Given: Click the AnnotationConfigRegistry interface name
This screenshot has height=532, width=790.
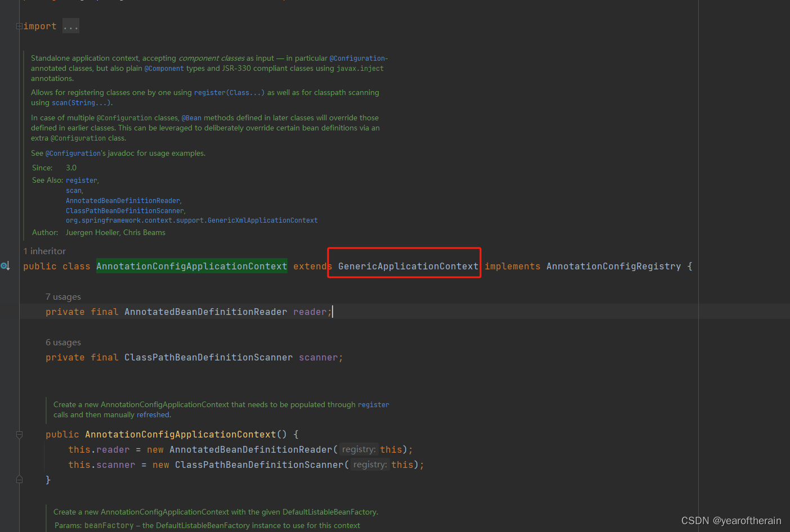Looking at the screenshot, I should tap(614, 267).
